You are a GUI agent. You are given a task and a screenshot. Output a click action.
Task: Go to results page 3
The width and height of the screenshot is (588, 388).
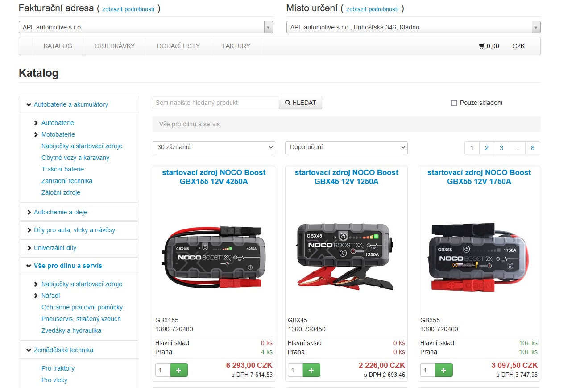(501, 148)
